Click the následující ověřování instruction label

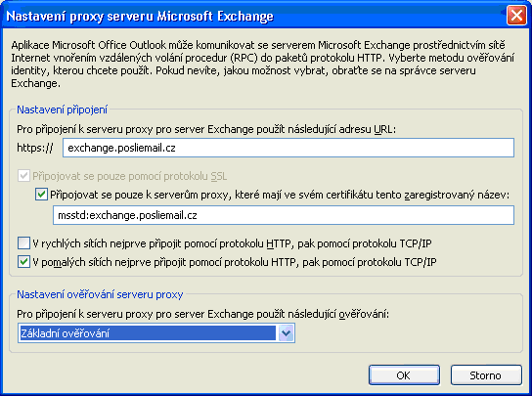point(202,314)
